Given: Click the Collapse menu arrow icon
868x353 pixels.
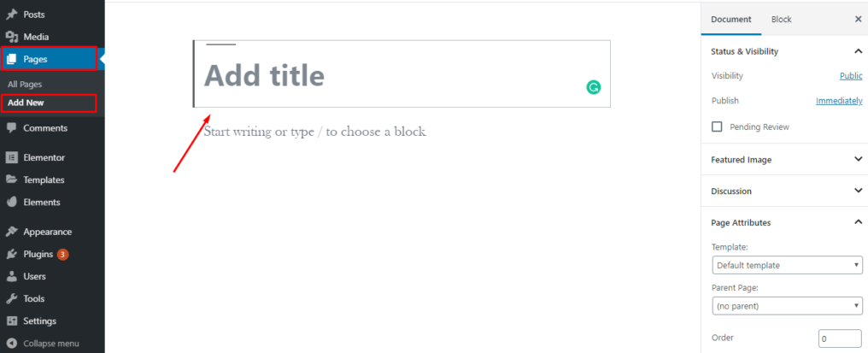Looking at the screenshot, I should pyautogui.click(x=12, y=344).
